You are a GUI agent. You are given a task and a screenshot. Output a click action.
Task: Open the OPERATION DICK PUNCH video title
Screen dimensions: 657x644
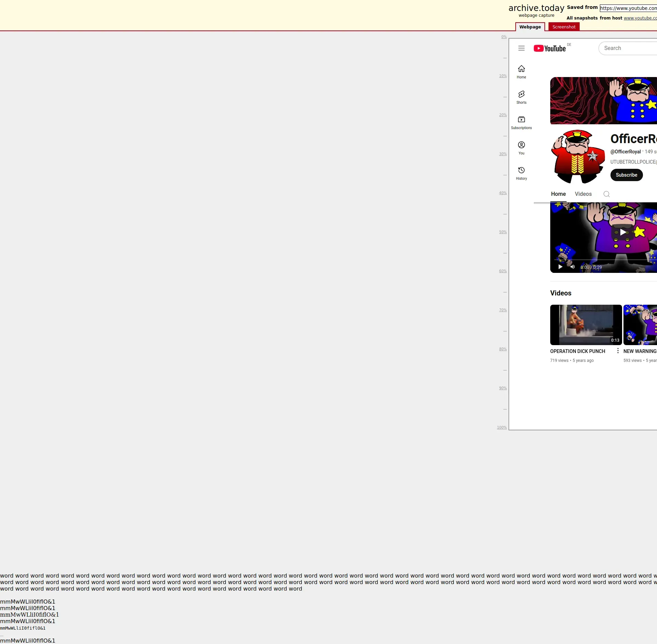pyautogui.click(x=578, y=351)
